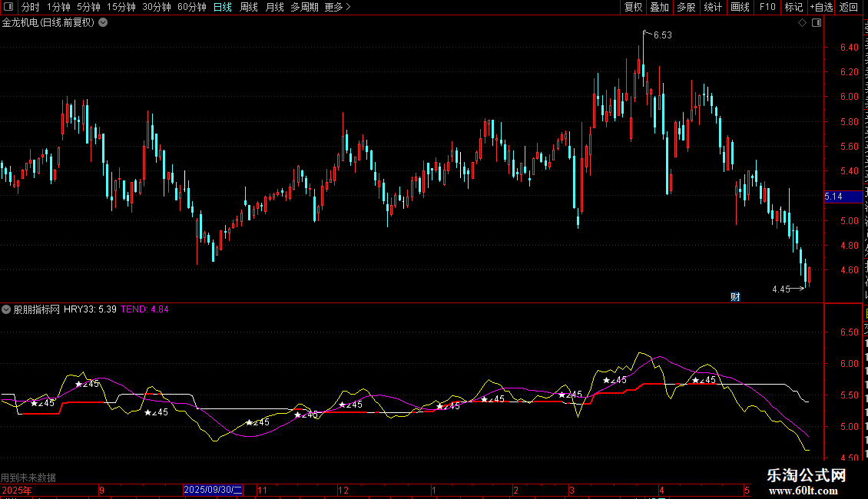Click the diamond icon above main chart
This screenshot has width=868, height=499.
802,23
